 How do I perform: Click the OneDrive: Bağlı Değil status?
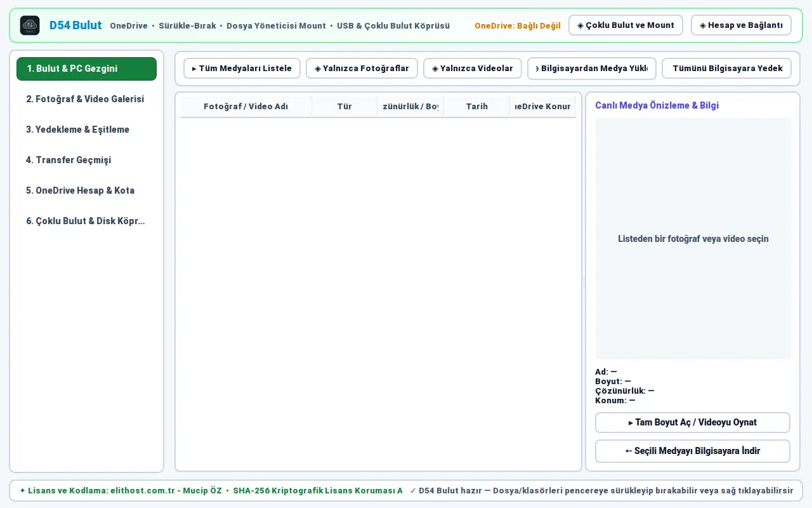coord(518,26)
